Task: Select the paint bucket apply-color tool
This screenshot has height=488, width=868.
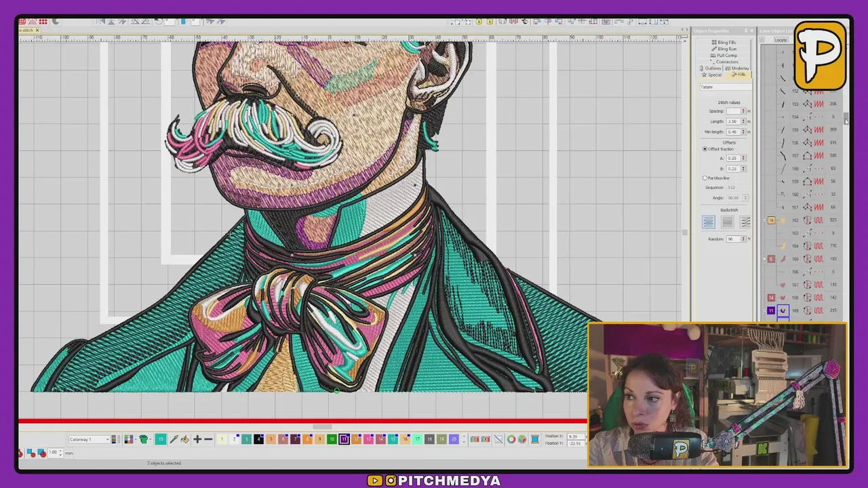Action: pyautogui.click(x=184, y=439)
